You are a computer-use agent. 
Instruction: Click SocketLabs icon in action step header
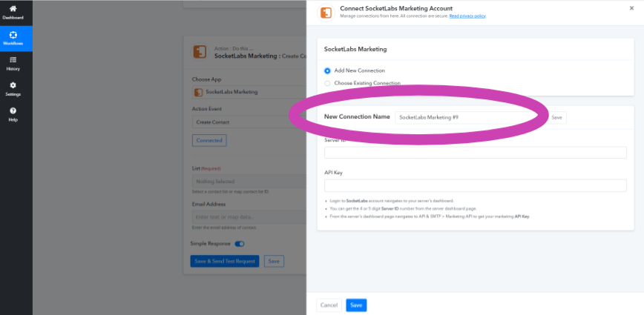[x=200, y=52]
